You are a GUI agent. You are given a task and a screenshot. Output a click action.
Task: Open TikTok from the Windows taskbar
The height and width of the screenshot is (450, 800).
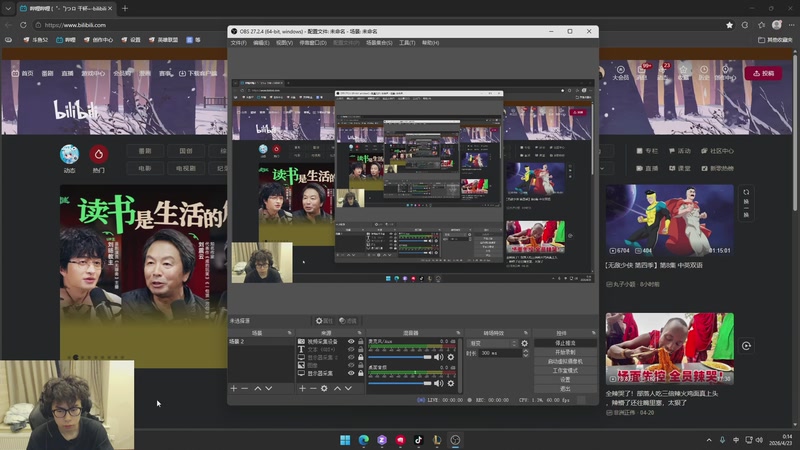pyautogui.click(x=418, y=440)
